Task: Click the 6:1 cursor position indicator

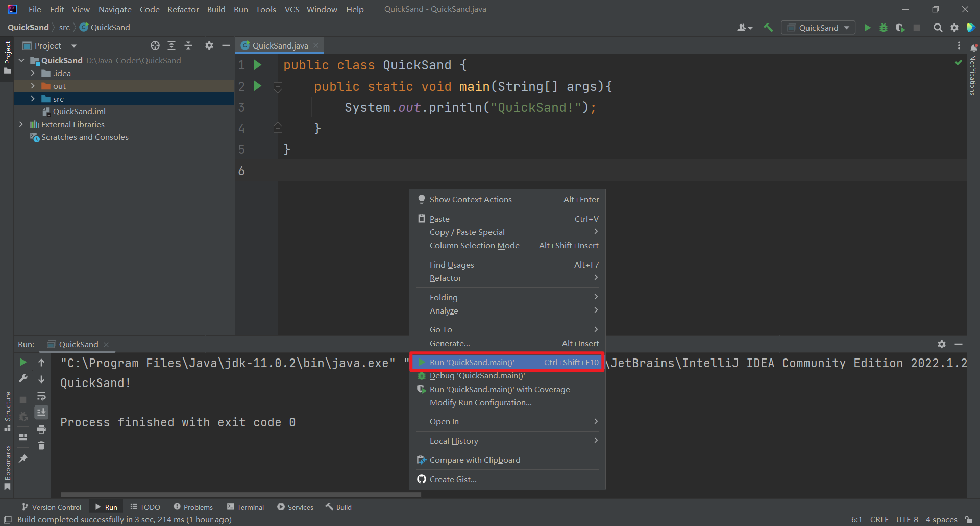Action: (x=856, y=519)
